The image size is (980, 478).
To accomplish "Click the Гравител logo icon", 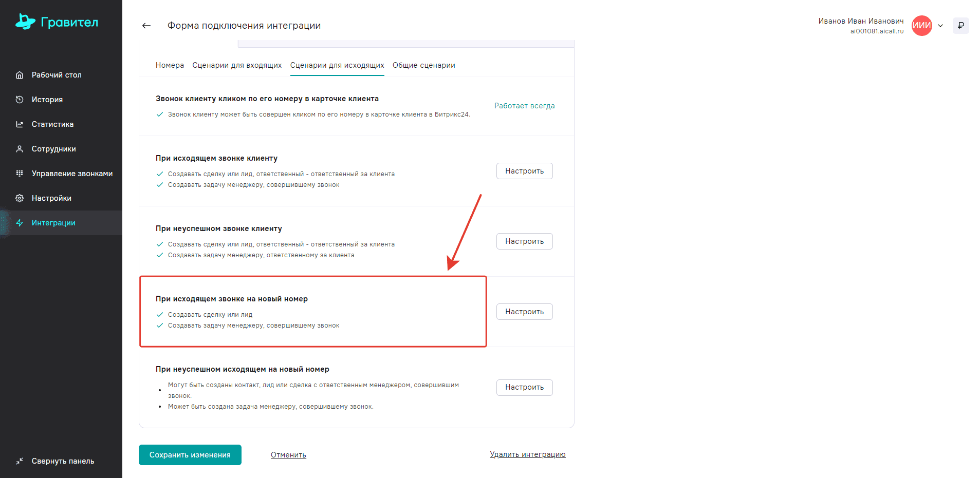I will pyautogui.click(x=25, y=22).
